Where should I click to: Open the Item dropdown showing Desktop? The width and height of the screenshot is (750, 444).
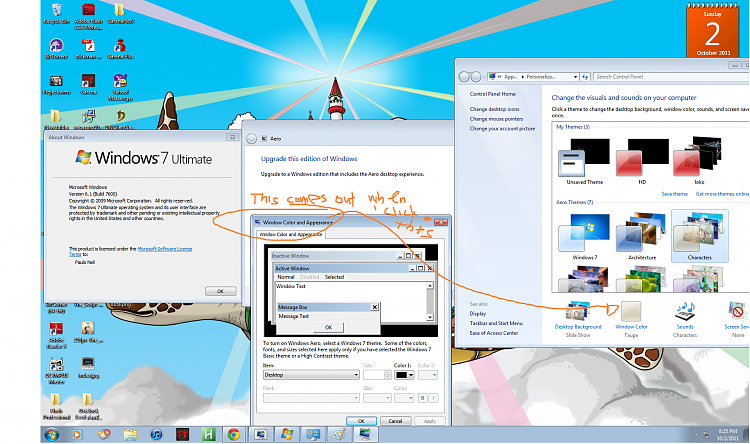point(311,375)
